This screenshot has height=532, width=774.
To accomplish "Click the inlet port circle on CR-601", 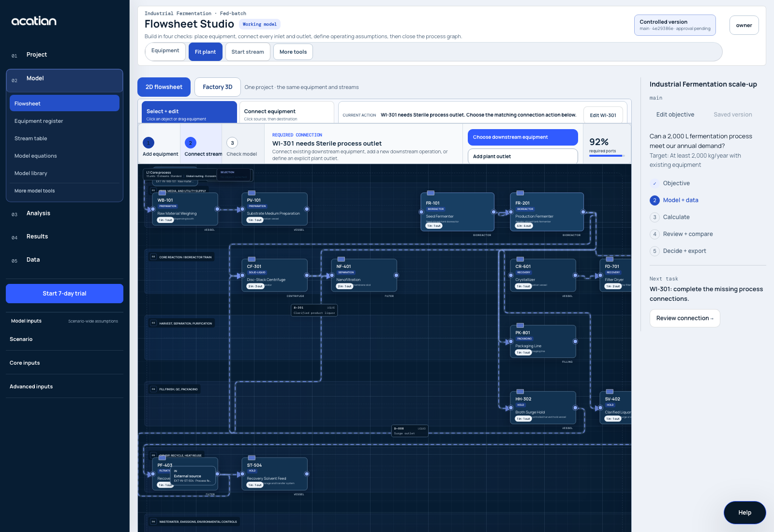I will click(x=511, y=275).
